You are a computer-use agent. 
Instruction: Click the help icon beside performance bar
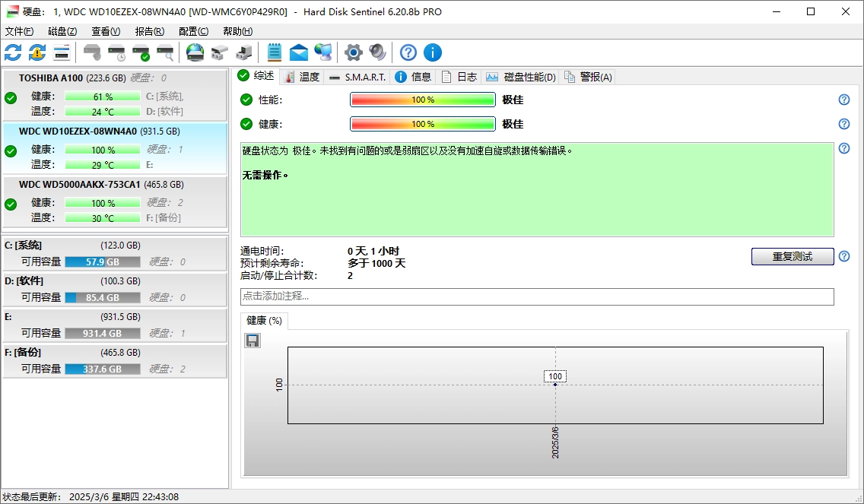point(843,100)
